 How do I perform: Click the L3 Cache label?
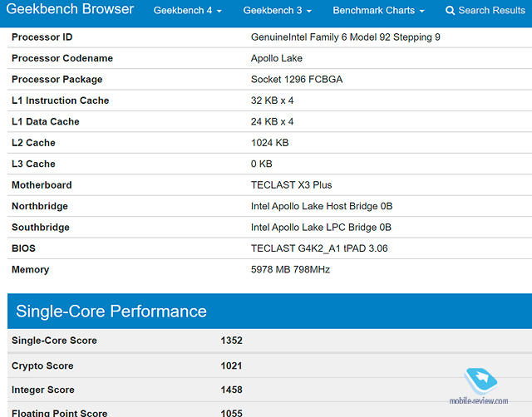click(33, 164)
